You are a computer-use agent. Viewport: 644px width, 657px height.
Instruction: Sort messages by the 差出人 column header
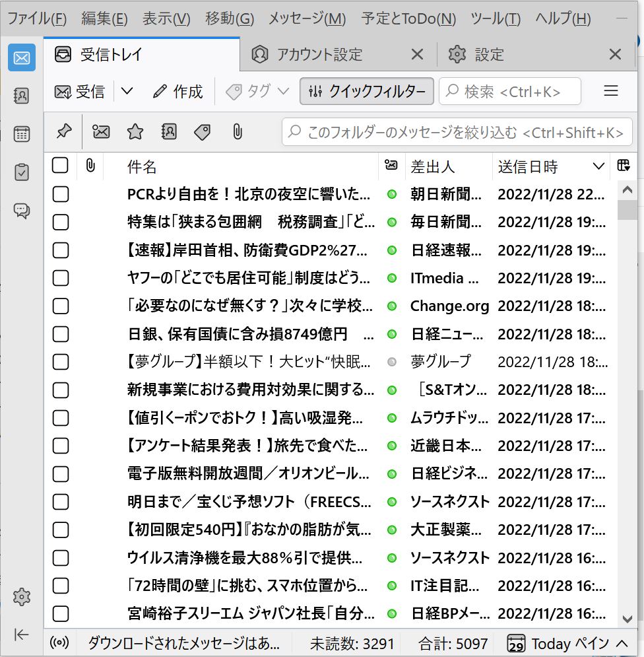449,166
